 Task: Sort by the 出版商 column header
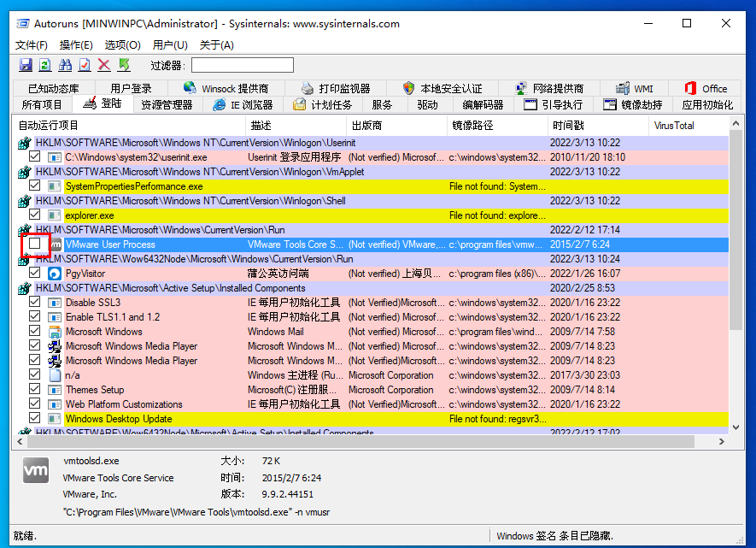(x=397, y=126)
